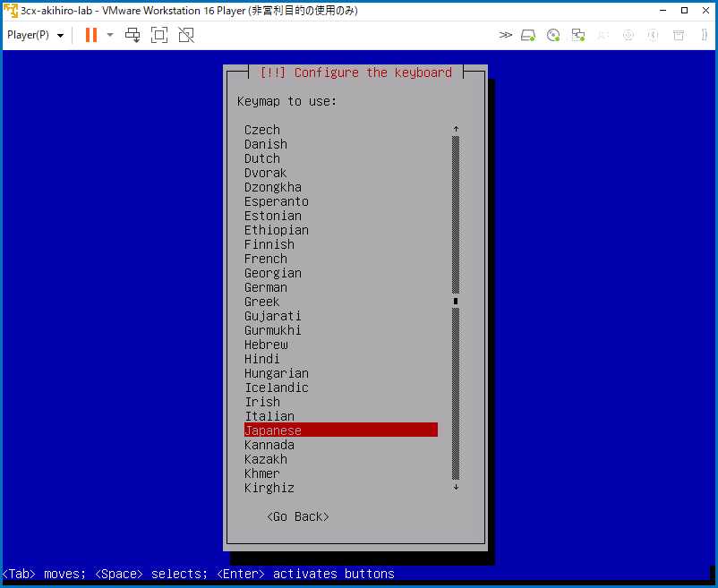Viewport: 718px width, 588px height.
Task: Select Czech keymap
Action: coord(341,130)
